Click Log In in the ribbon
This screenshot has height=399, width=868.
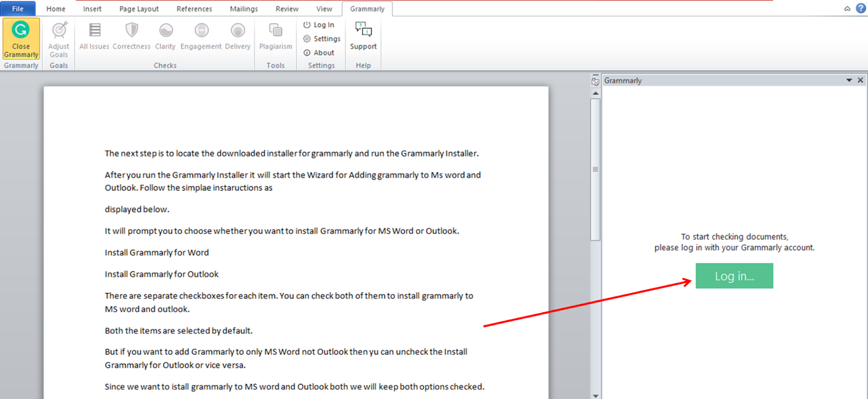[x=319, y=25]
